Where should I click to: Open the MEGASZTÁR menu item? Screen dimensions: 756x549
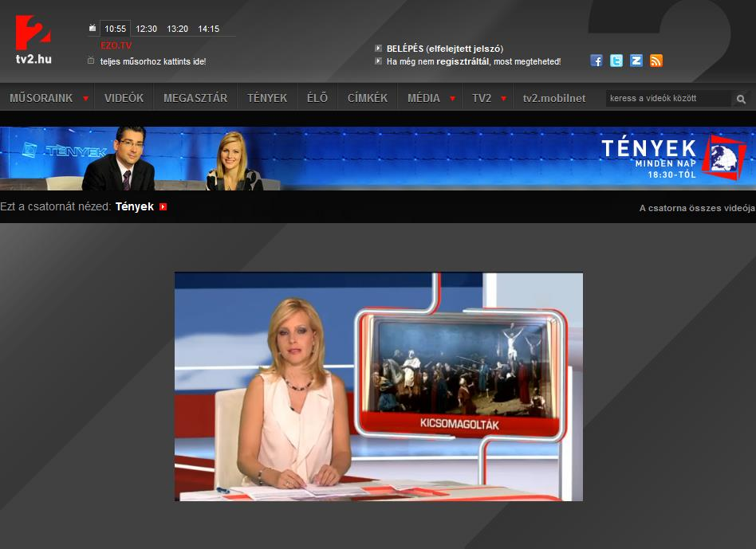pos(195,98)
